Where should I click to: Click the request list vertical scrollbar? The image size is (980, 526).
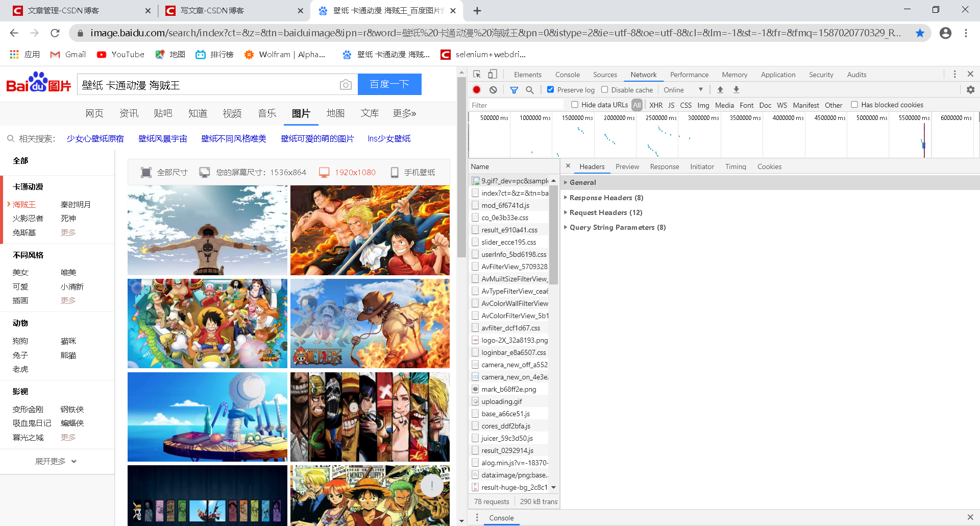pos(553,235)
